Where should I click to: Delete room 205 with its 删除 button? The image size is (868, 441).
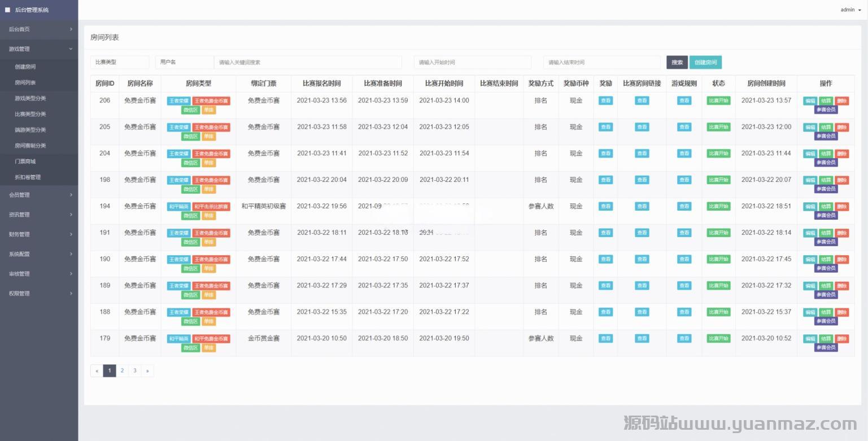coord(841,127)
